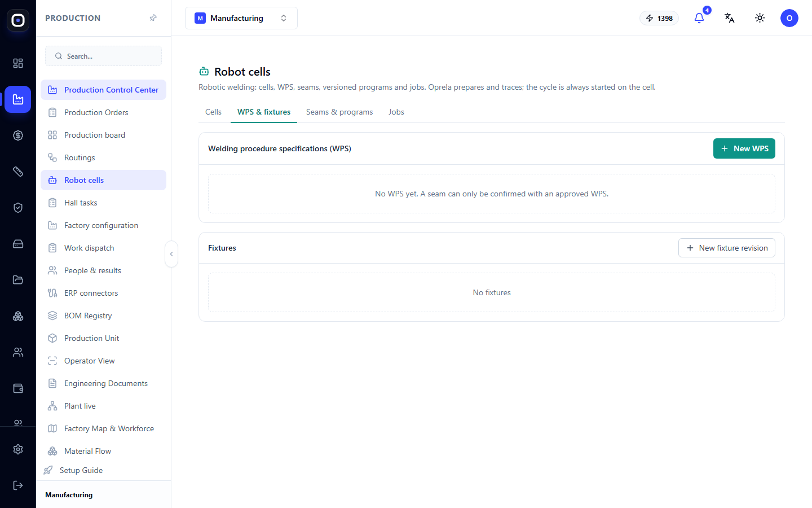Open Factory configuration
The height and width of the screenshot is (508, 812).
103,225
